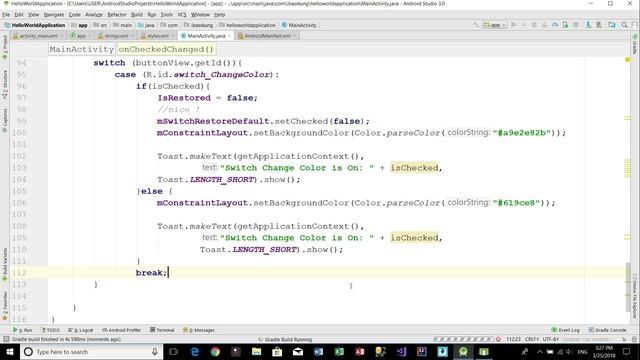Viewport: 640px width, 360px height.
Task: Open the Structure tool window sidebar
Action: point(5,84)
